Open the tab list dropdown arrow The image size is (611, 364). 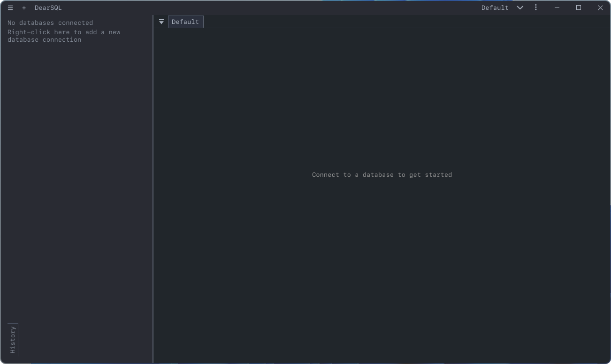(x=161, y=22)
